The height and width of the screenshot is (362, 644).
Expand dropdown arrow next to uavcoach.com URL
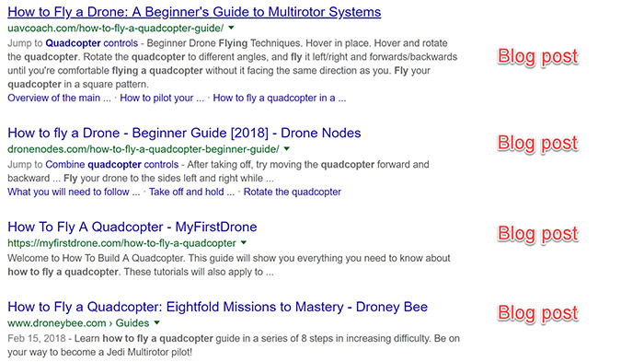click(231, 28)
